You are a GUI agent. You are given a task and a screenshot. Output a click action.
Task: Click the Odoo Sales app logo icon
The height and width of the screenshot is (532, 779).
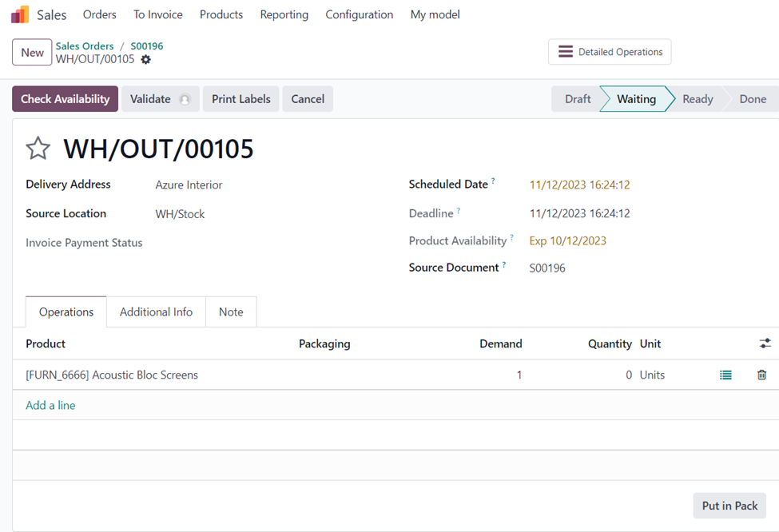click(20, 14)
